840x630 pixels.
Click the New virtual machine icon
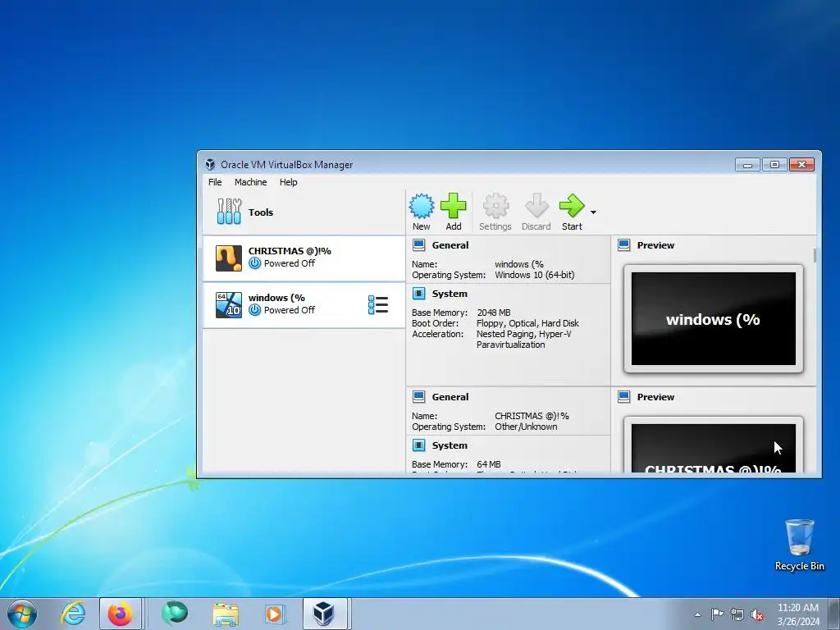pyautogui.click(x=422, y=206)
